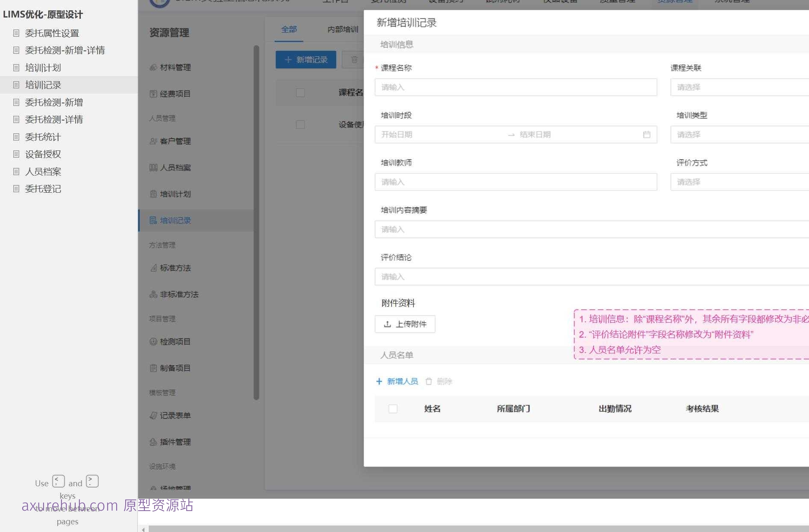Open 委托登记 page

pyautogui.click(x=43, y=188)
